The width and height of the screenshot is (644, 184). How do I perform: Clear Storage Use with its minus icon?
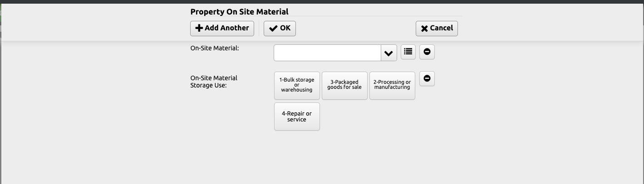click(427, 78)
